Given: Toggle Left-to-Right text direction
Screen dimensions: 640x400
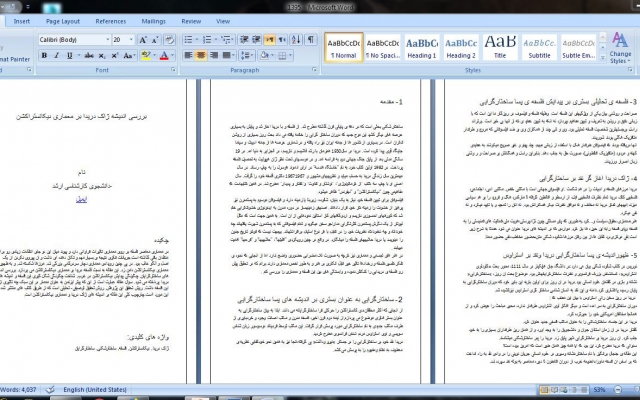Looking at the screenshot, I should point(269,40).
